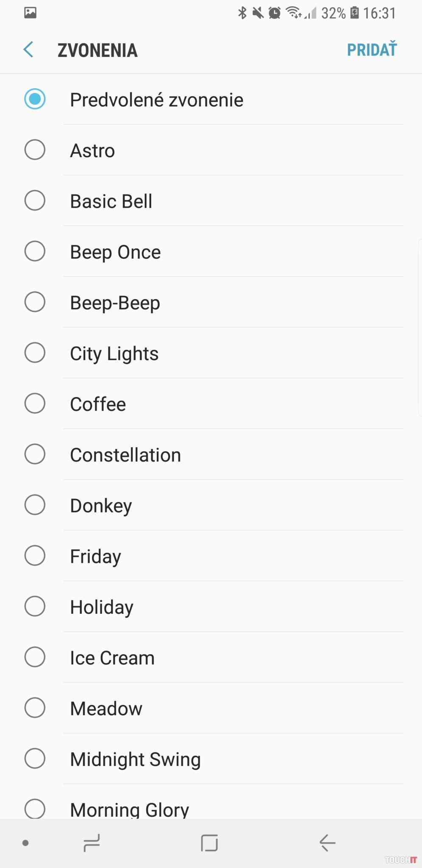Tap the Coffee ringtone label

pyautogui.click(x=98, y=404)
